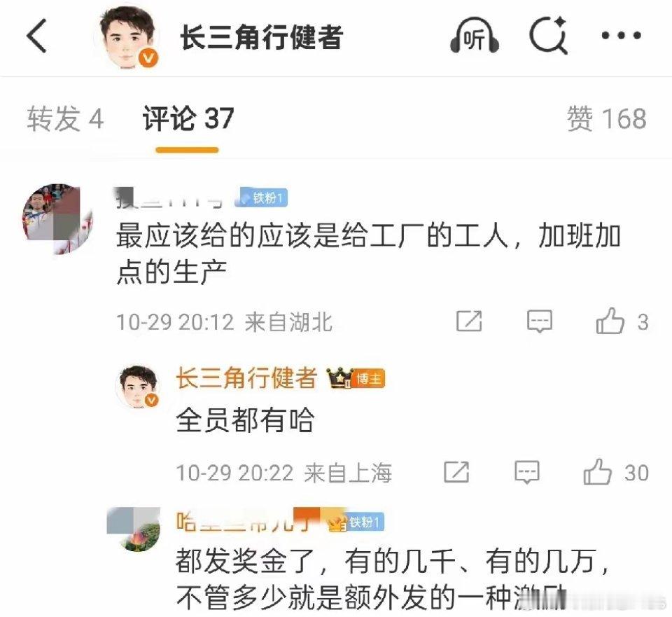Like the factory workers comment
Viewport: 672px width, 617px height.
coord(610,321)
